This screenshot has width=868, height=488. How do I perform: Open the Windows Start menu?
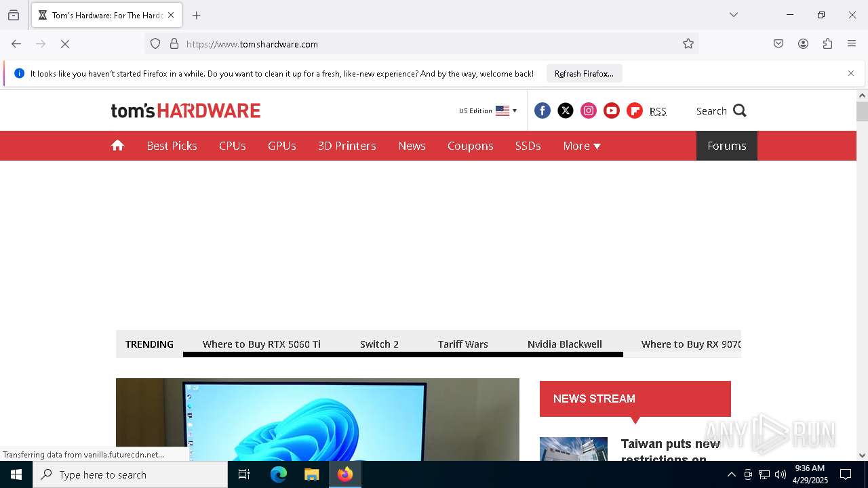click(x=16, y=474)
